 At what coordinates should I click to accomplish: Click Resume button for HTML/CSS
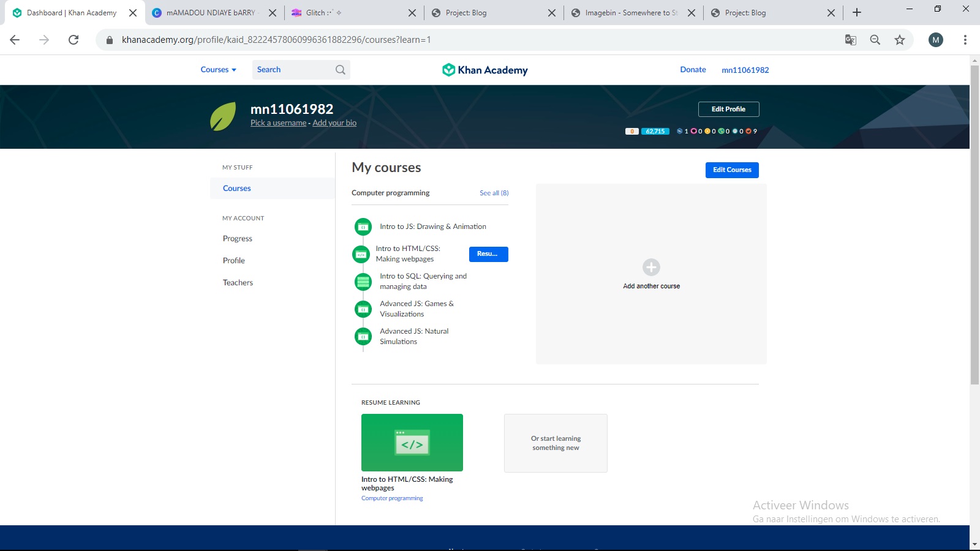point(488,254)
